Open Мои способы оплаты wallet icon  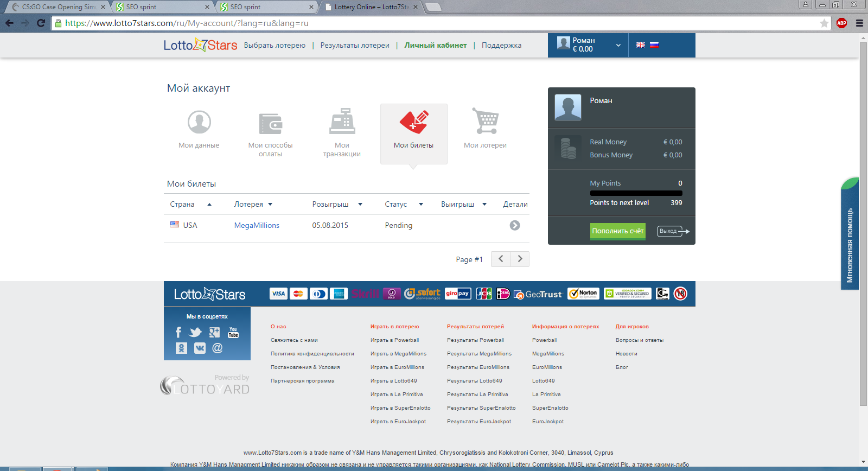point(270,124)
